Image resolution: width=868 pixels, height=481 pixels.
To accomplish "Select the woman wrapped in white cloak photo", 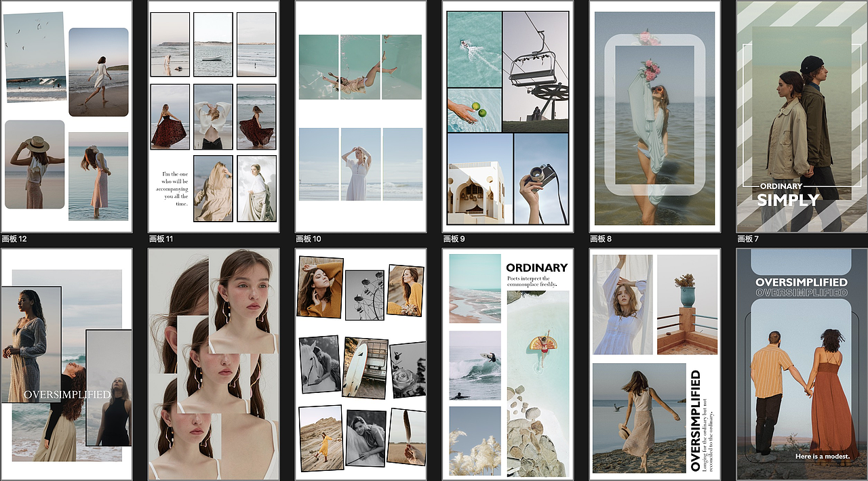I will click(x=256, y=188).
